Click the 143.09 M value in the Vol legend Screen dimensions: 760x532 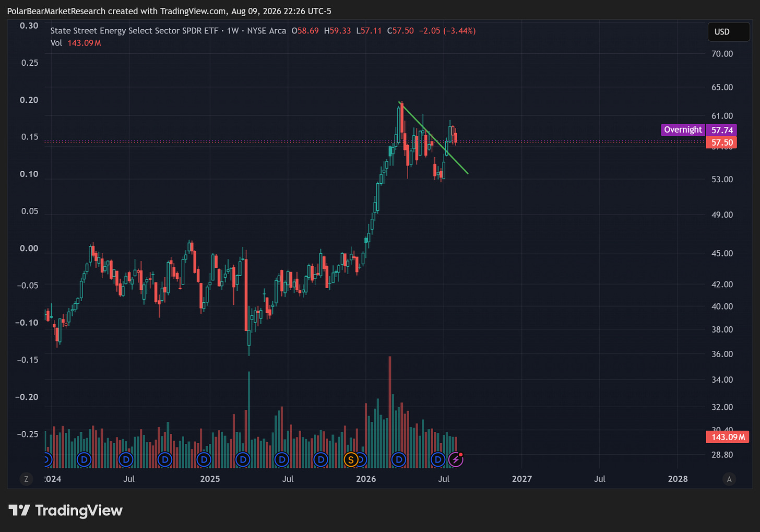[x=84, y=43]
